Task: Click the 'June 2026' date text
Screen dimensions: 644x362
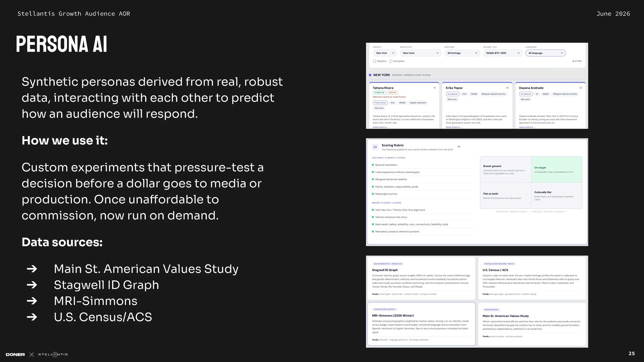Action: click(x=613, y=14)
